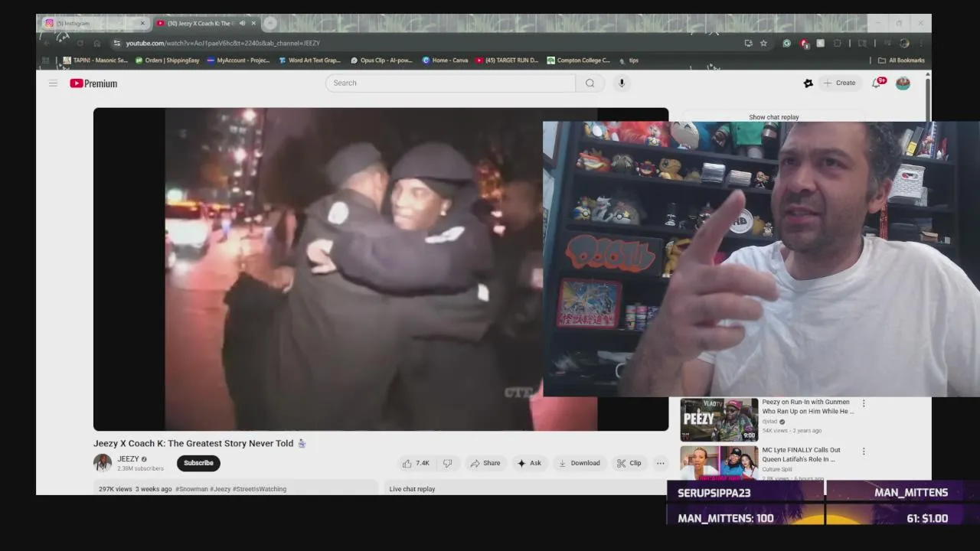Reload the page

coord(80,43)
